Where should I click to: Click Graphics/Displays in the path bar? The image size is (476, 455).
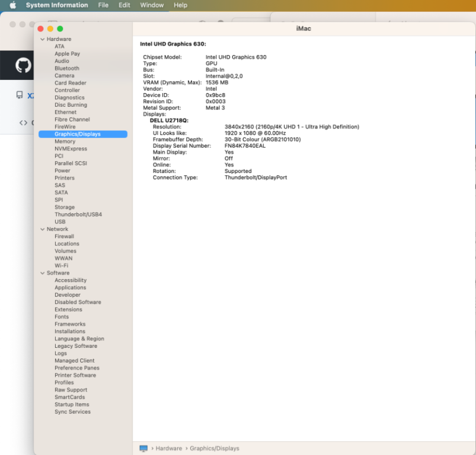(x=214, y=448)
